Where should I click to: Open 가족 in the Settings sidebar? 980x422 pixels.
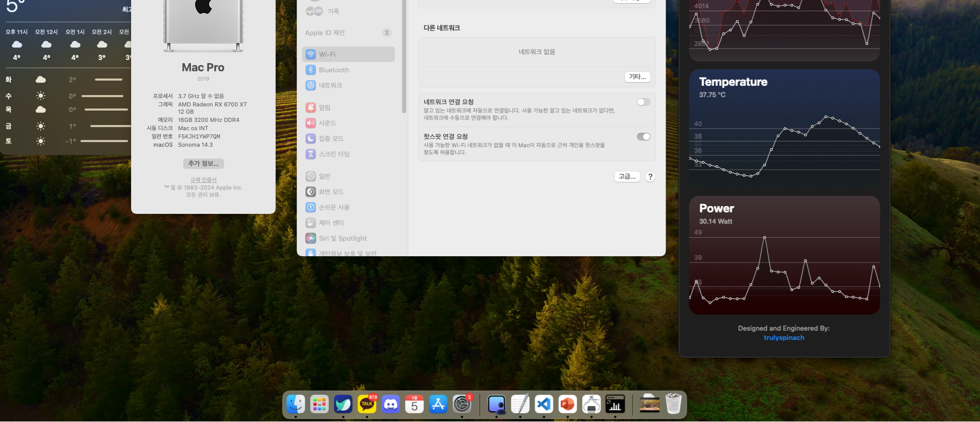pos(348,11)
